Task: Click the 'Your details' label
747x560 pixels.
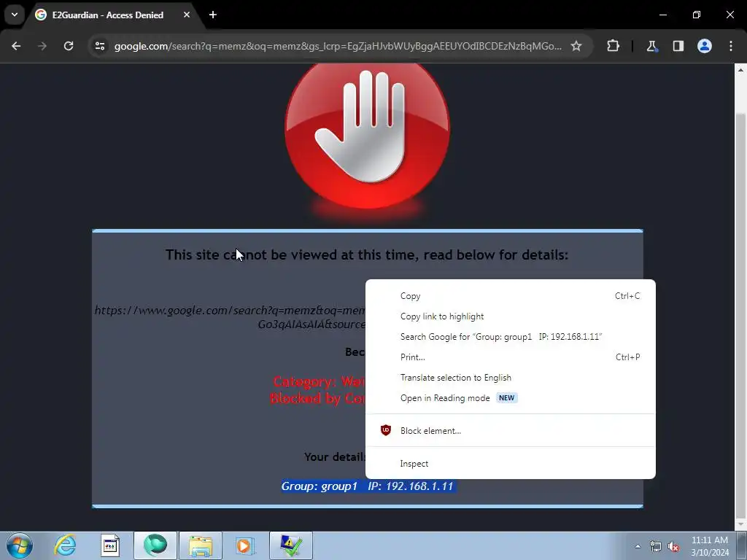Action: pos(335,456)
